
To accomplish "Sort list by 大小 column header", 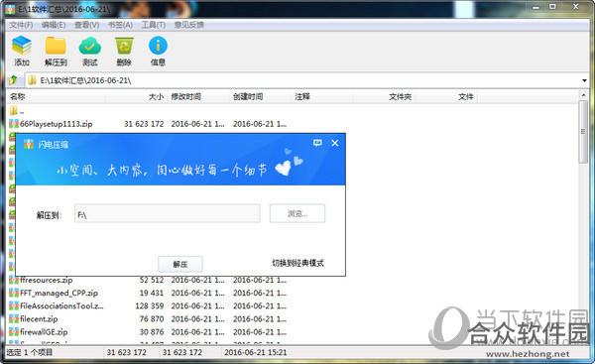I will point(156,97).
